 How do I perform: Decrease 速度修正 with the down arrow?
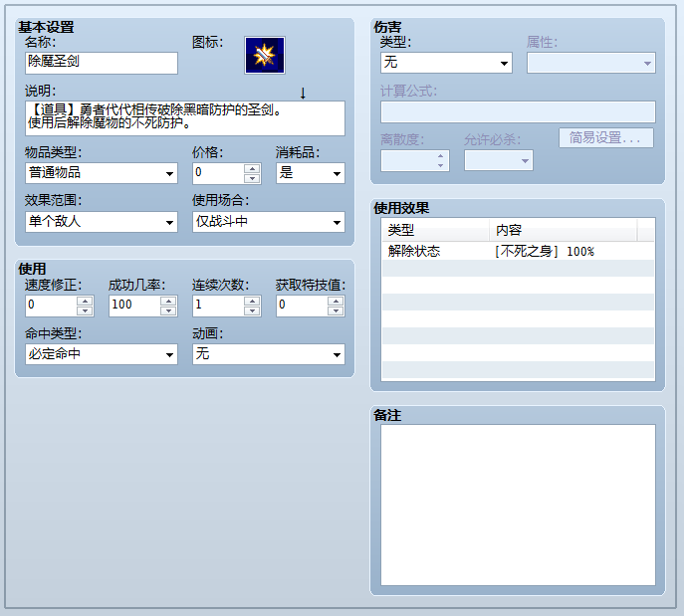pyautogui.click(x=85, y=310)
